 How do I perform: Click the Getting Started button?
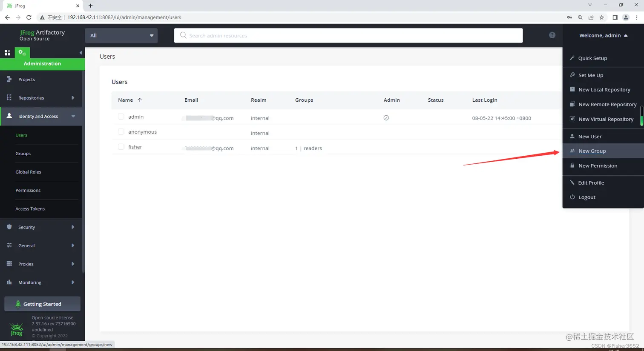pyautogui.click(x=42, y=304)
